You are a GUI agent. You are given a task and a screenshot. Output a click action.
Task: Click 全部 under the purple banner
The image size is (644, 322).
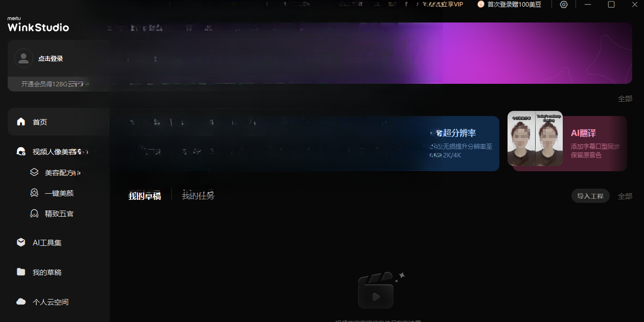coord(625,99)
